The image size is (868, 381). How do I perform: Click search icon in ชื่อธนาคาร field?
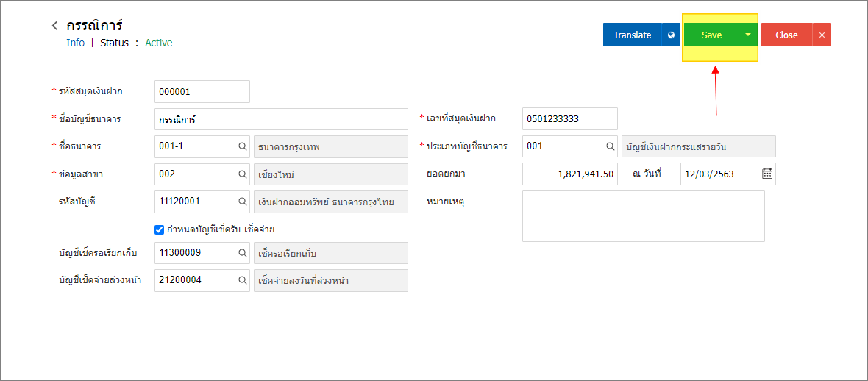pyautogui.click(x=243, y=147)
